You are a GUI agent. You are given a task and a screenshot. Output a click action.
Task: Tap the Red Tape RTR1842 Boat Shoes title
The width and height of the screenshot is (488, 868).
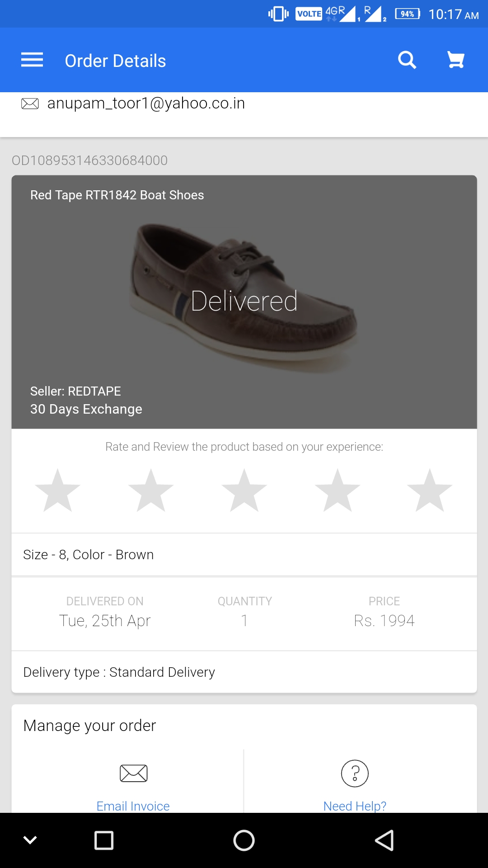117,195
